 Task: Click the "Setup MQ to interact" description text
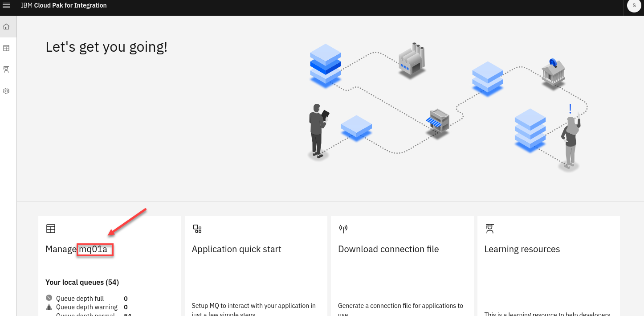(x=254, y=306)
